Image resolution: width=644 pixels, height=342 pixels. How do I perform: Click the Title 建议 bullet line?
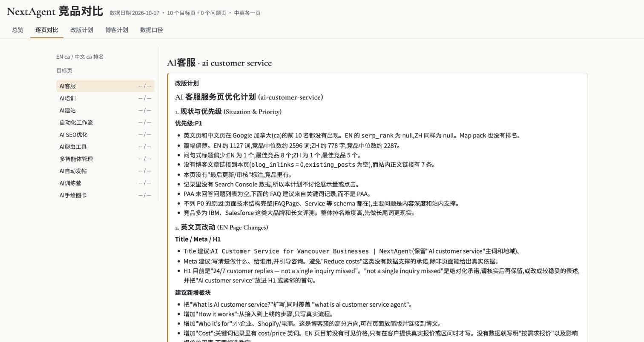tap(352, 251)
